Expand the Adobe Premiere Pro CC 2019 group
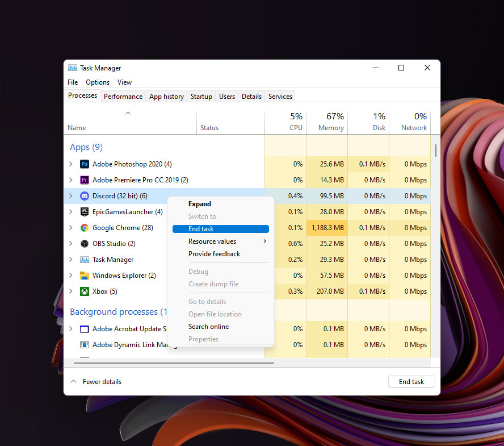The width and height of the screenshot is (504, 446). [x=71, y=180]
